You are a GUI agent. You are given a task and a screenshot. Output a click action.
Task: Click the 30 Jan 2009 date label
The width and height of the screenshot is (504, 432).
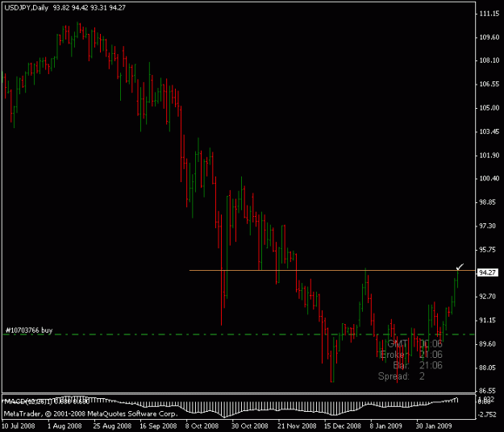[434, 426]
